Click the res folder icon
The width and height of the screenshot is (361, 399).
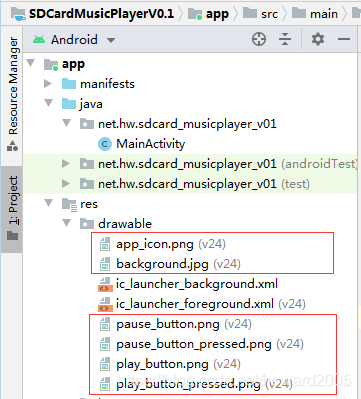click(x=69, y=204)
